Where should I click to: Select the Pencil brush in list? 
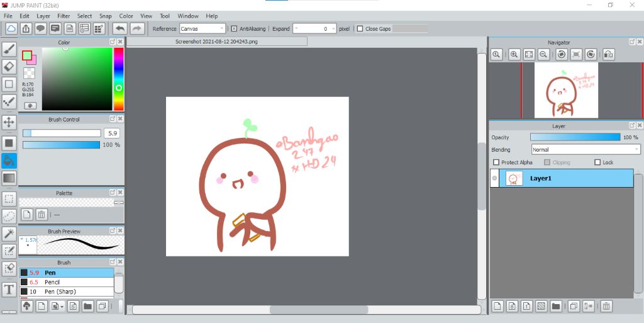click(67, 282)
